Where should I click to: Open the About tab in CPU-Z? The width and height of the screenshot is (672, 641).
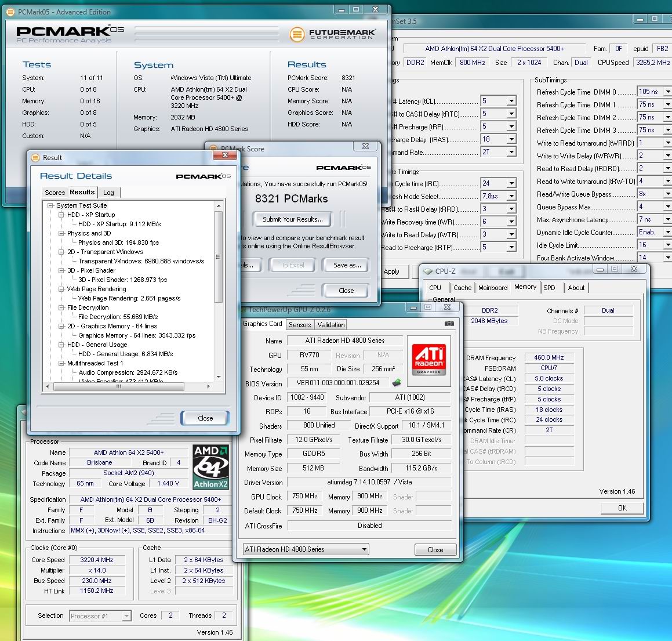[576, 288]
